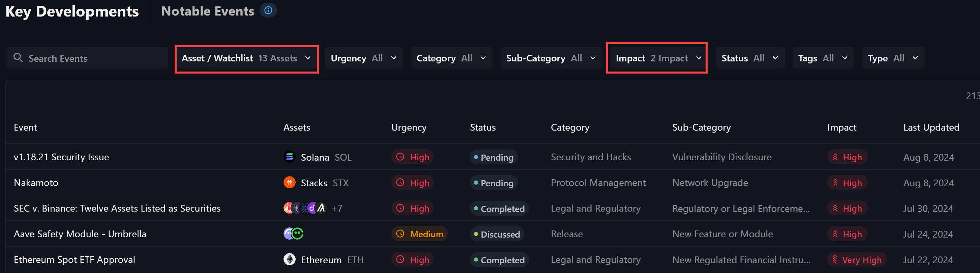This screenshot has height=273, width=980.
Task: Click clock icon in Medium urgency badge
Action: point(400,234)
